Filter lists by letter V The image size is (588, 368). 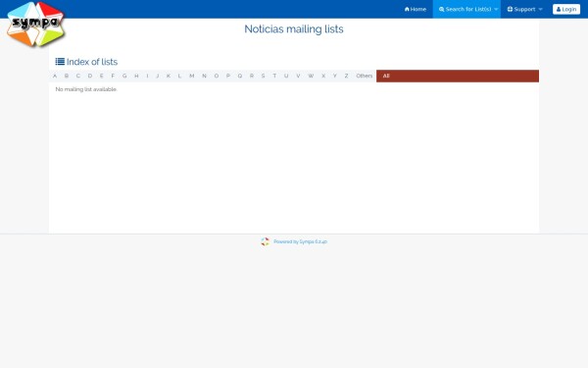tap(298, 76)
